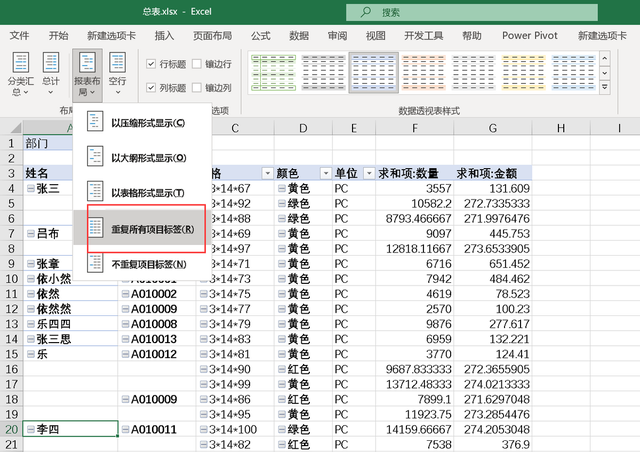Collapse the 张三 row group
The height and width of the screenshot is (452, 640).
click(x=31, y=188)
